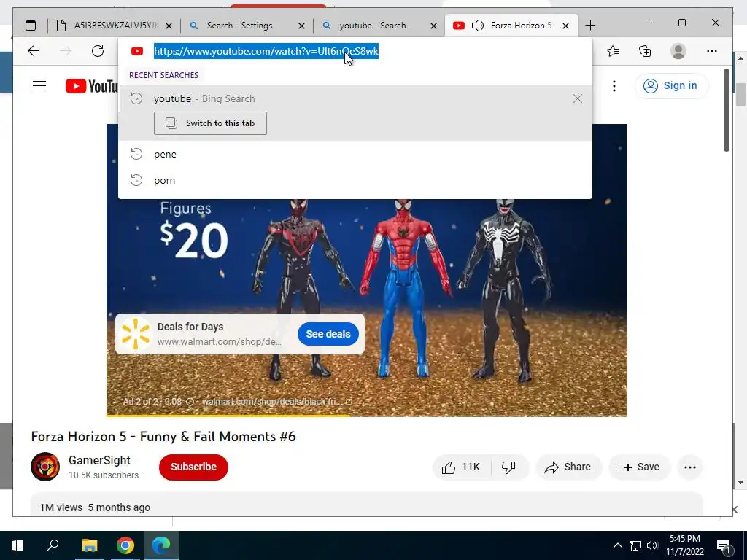747x560 pixels.
Task: Open walmart.com black friday ad link
Action: [x=276, y=402]
